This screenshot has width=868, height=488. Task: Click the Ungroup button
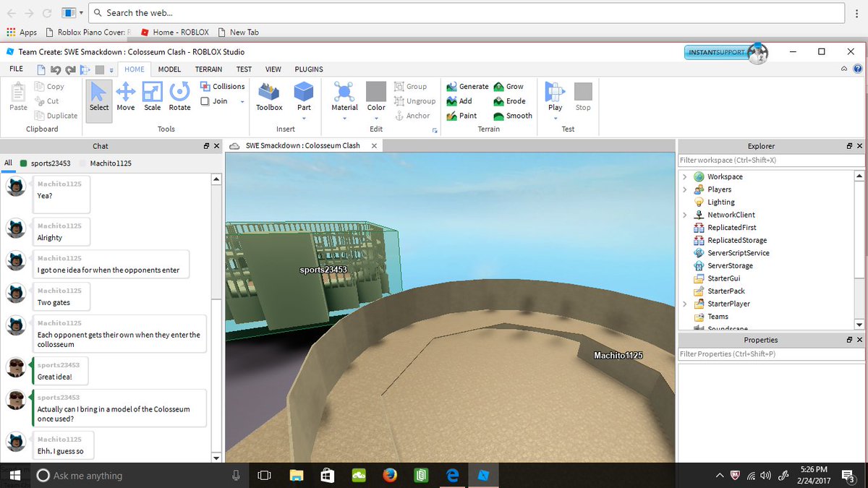[414, 101]
